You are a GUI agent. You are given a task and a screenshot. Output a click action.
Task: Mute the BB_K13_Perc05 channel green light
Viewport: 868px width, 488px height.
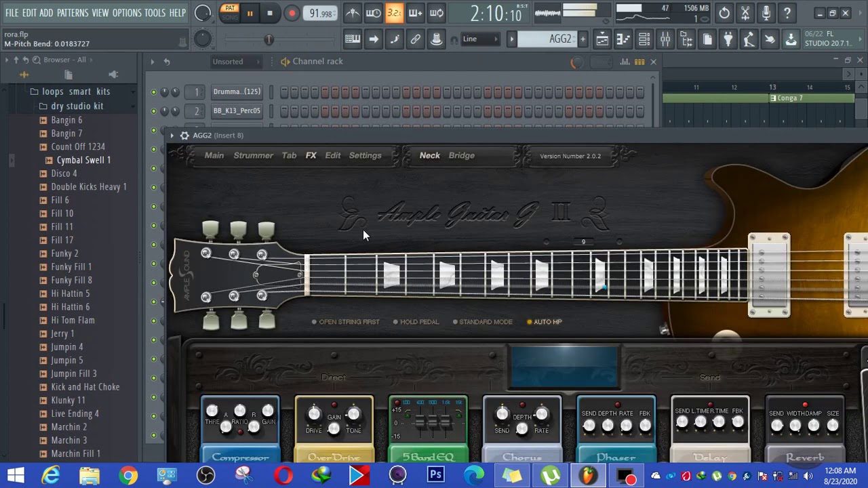click(x=154, y=111)
